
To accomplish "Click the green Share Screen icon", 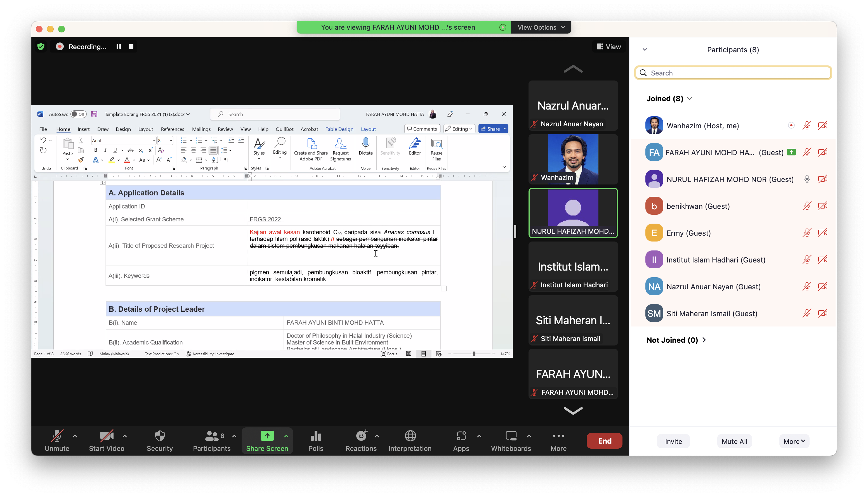I will 267,436.
